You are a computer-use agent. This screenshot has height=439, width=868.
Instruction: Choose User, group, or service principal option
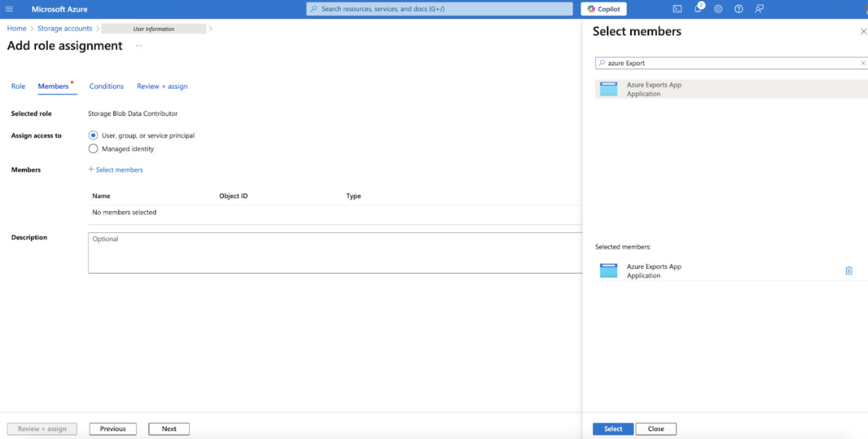[x=93, y=135]
